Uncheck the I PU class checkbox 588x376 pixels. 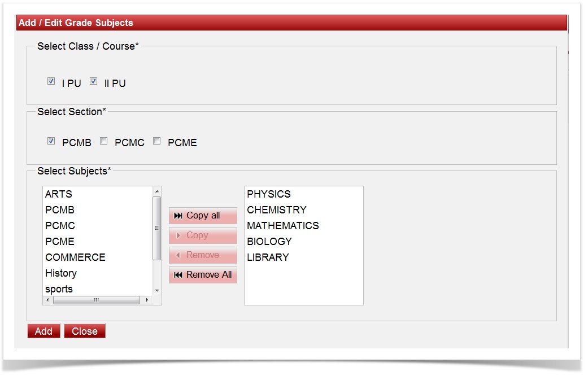[51, 81]
